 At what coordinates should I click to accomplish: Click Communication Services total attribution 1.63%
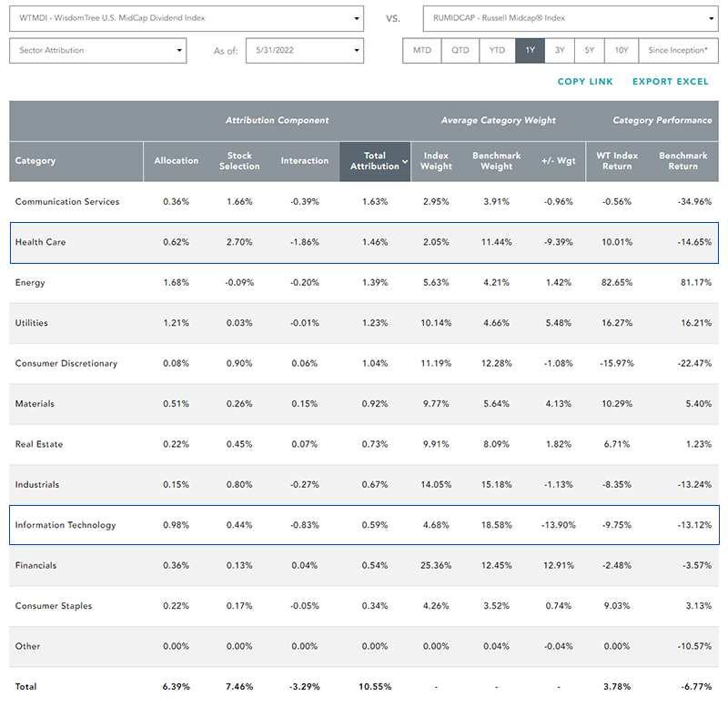pyautogui.click(x=375, y=202)
